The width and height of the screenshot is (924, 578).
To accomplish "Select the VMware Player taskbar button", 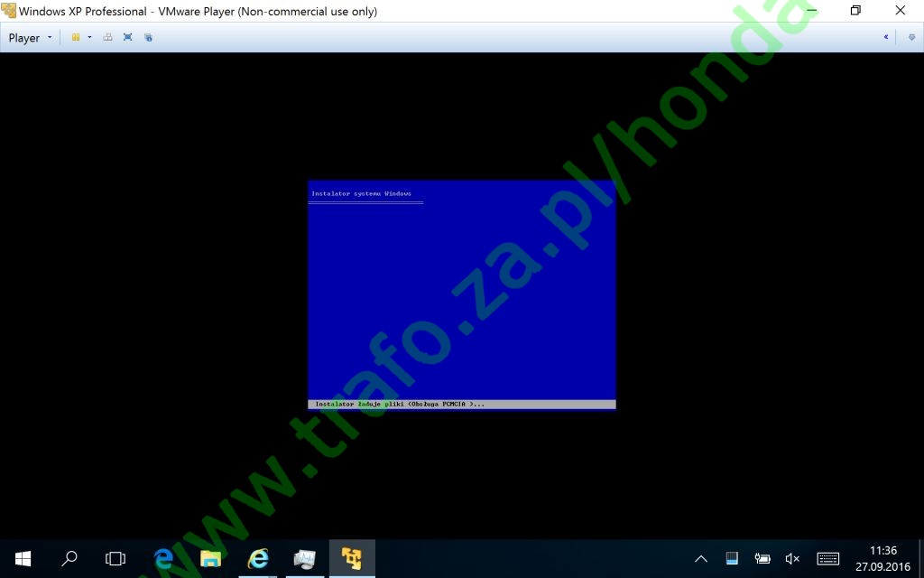I will tap(352, 558).
